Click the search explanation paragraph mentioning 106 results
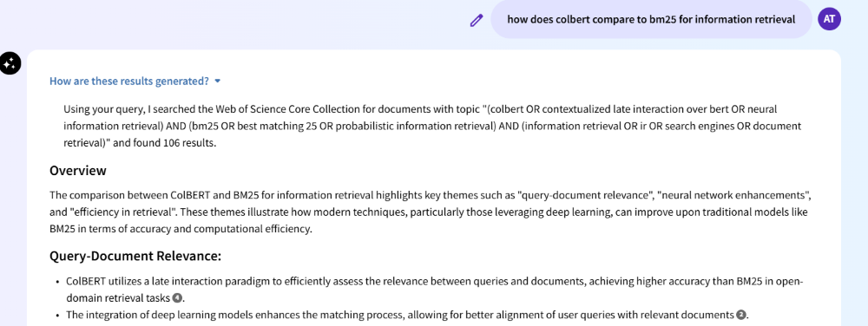 [x=431, y=126]
